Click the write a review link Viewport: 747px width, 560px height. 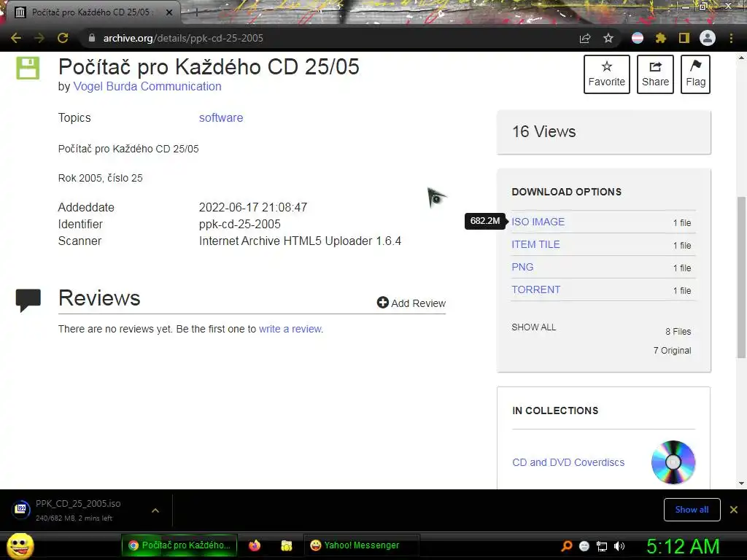pos(290,329)
